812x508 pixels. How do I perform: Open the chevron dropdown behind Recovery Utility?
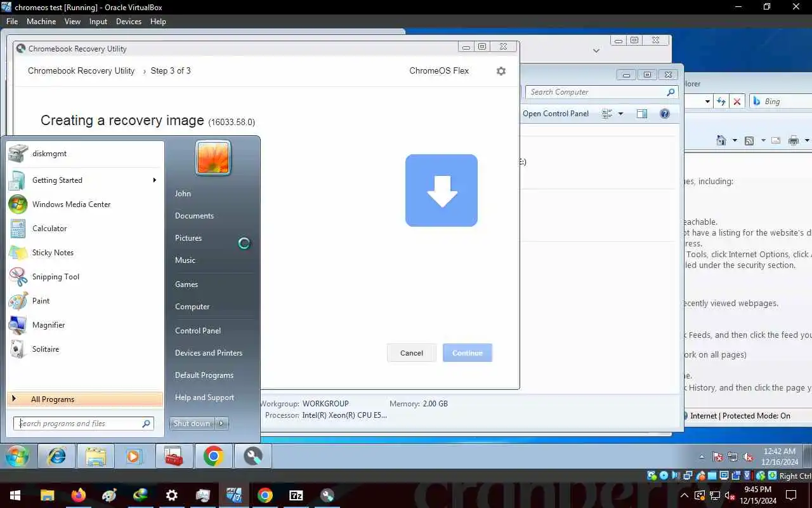596,50
